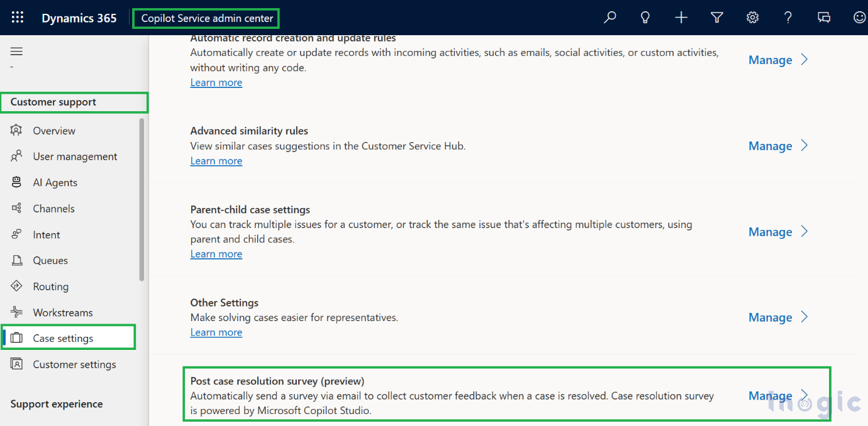868x426 pixels.
Task: Open the settings gear icon
Action: pos(752,18)
